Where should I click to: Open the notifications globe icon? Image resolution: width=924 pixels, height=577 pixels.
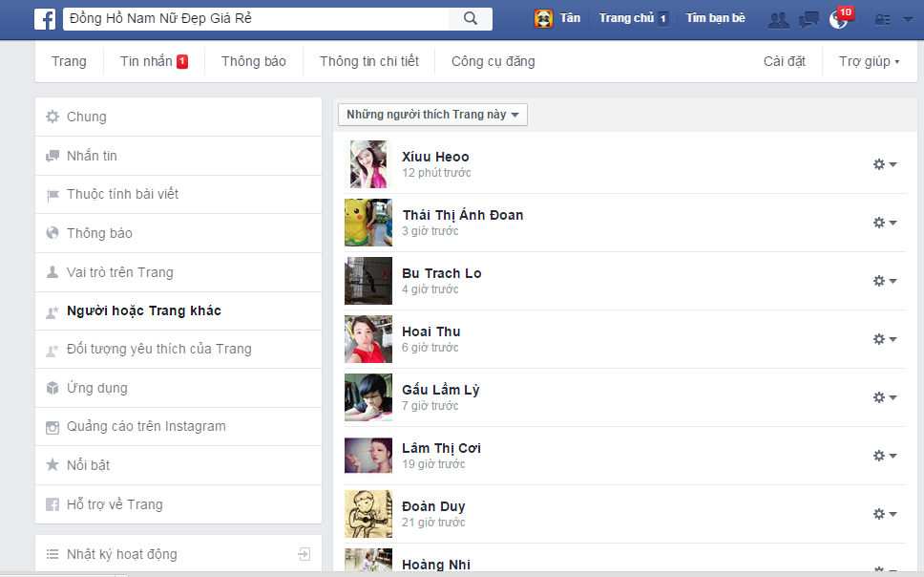pos(837,20)
